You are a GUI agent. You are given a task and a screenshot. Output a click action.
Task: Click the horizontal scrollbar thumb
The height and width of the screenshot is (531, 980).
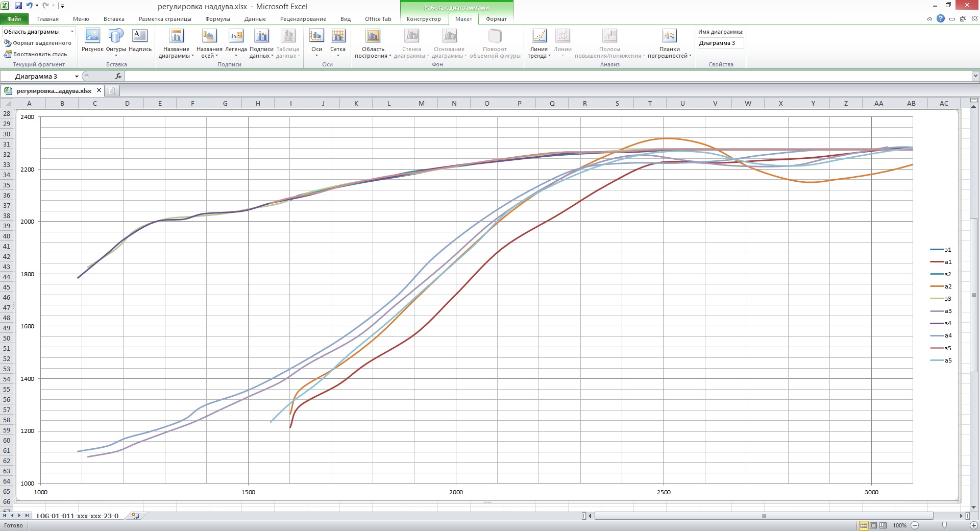pyautogui.click(x=764, y=516)
